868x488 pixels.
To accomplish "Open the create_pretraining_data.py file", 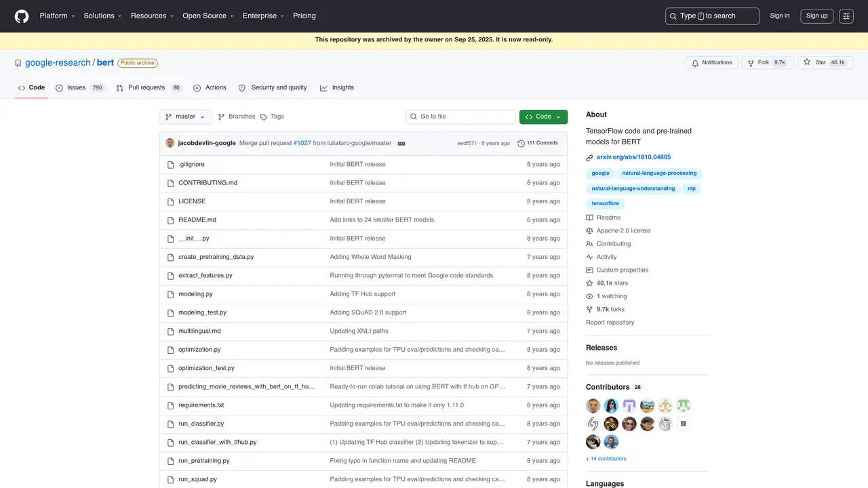I will click(216, 258).
